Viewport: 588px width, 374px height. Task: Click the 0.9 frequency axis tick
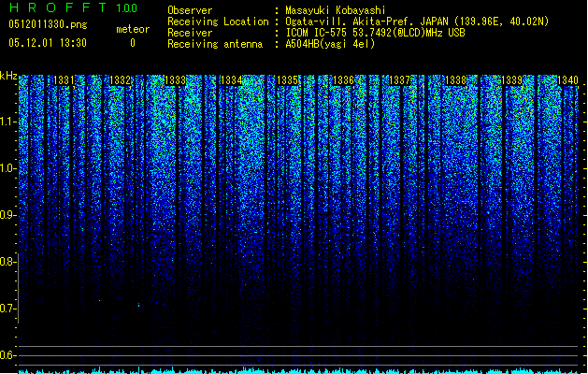click(x=8, y=215)
